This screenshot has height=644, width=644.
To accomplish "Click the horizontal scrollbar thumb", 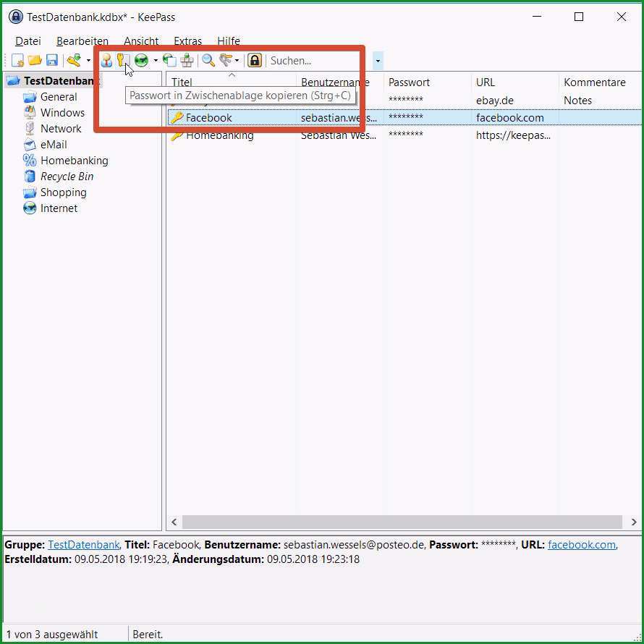I will pos(402,522).
